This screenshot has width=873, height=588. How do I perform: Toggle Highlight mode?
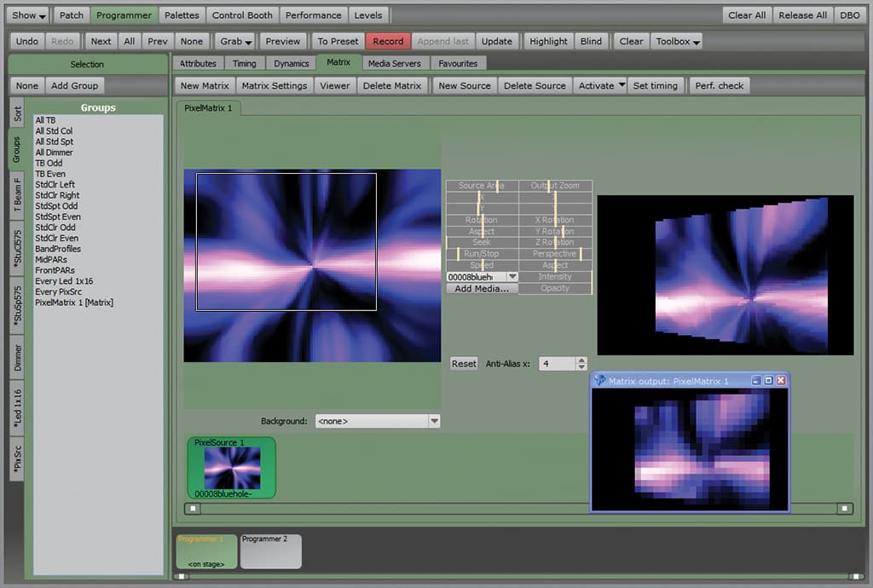tap(548, 41)
